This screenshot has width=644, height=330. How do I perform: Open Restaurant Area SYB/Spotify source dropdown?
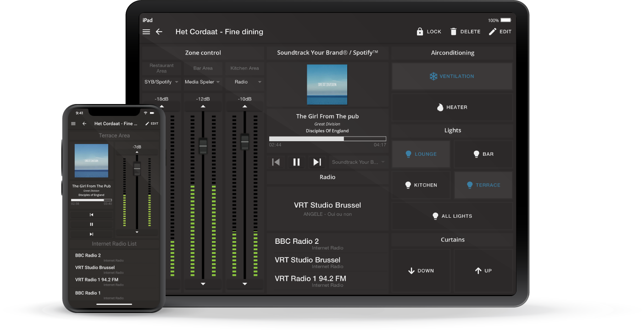(x=161, y=82)
